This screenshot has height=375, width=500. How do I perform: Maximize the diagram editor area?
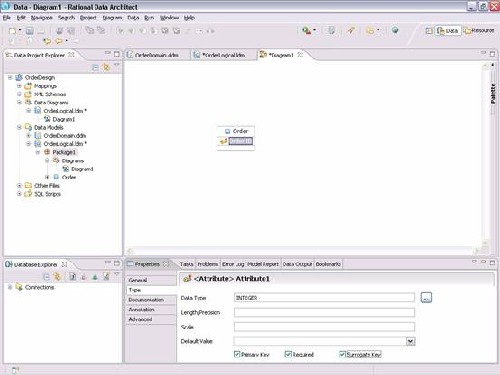click(492, 54)
